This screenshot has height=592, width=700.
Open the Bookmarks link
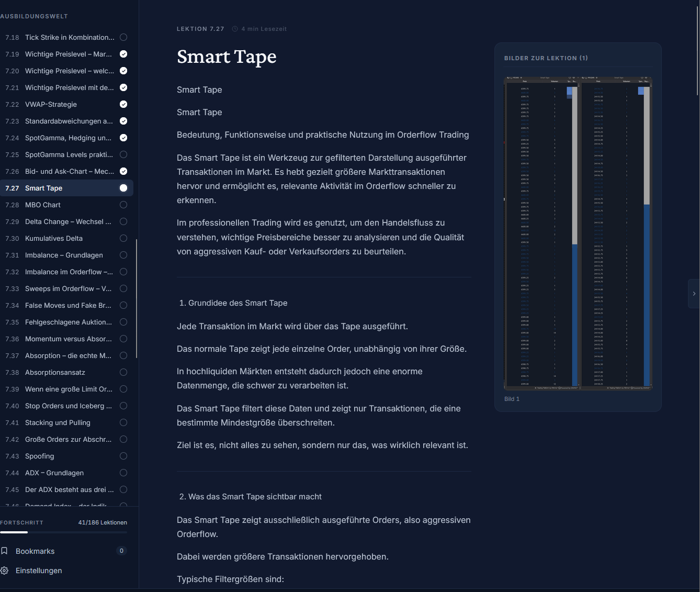pos(35,551)
